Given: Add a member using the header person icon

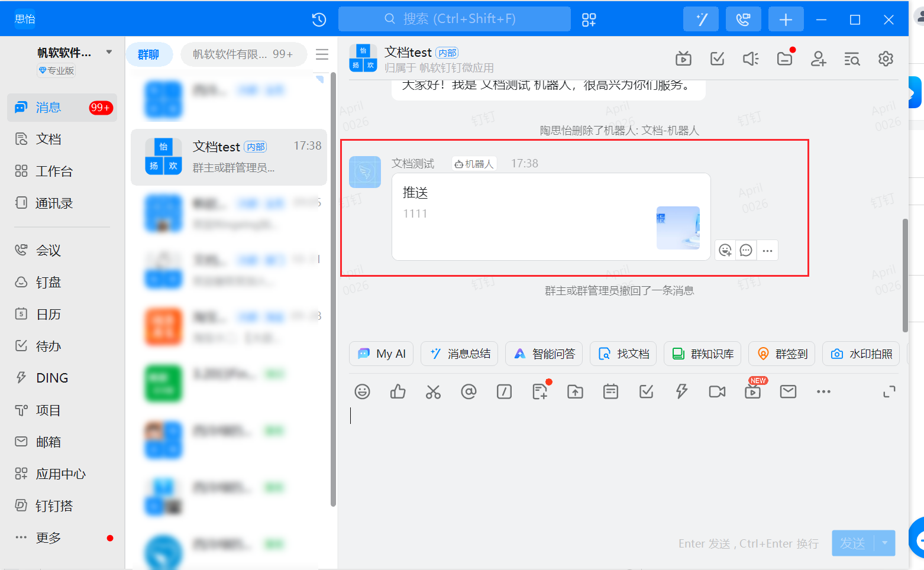Looking at the screenshot, I should tap(819, 59).
